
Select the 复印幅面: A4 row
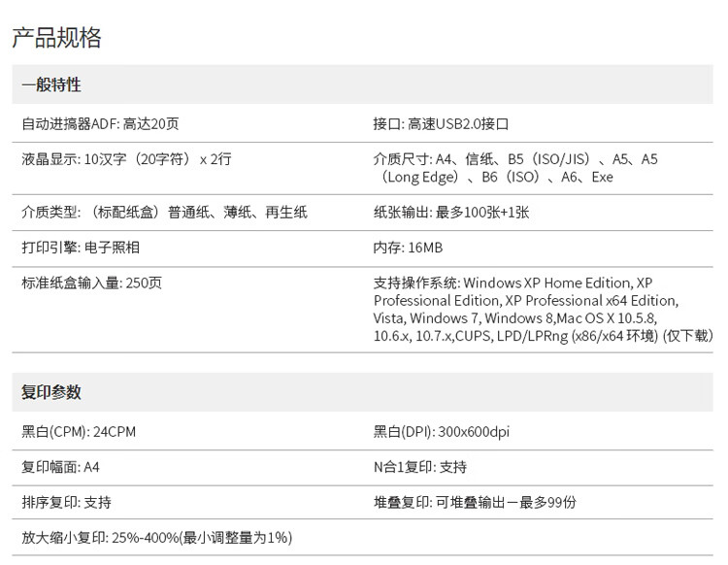pyautogui.click(x=60, y=467)
